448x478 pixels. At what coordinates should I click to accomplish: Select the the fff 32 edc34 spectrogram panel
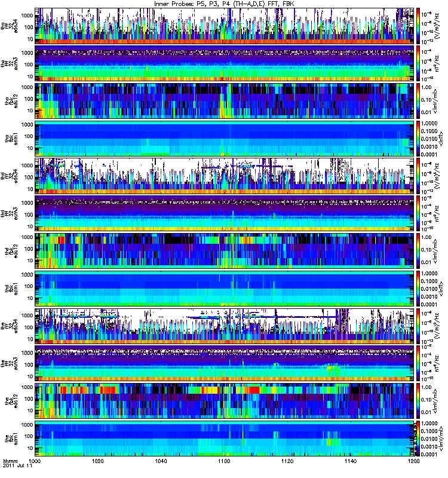click(x=225, y=326)
